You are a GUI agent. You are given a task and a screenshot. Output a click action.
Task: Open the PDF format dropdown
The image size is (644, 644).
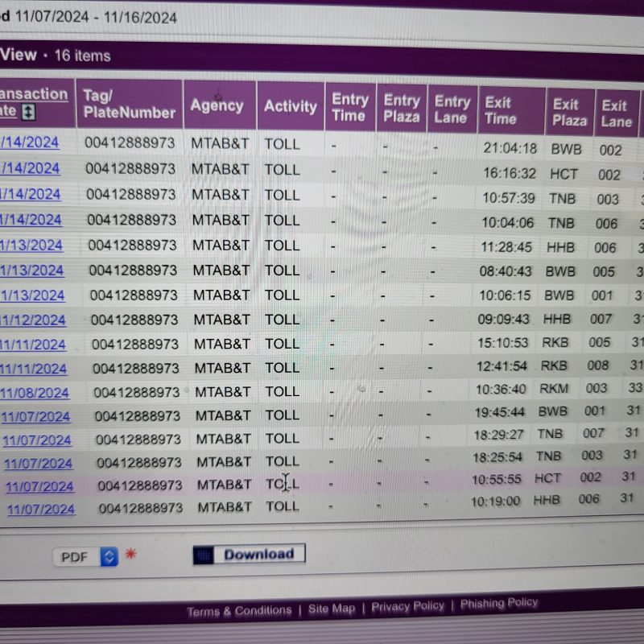coord(85,556)
